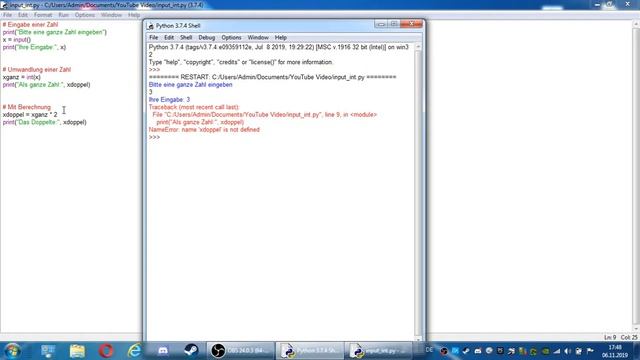Screen dimensions: 640x360
Task: Click the '# Mit Berechnung' comment
Action: (27, 107)
